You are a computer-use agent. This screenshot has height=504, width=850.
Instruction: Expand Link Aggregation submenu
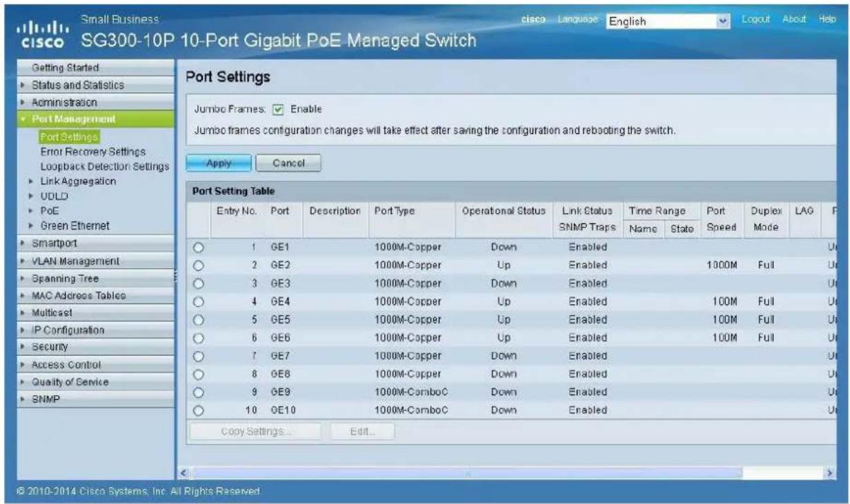(77, 181)
